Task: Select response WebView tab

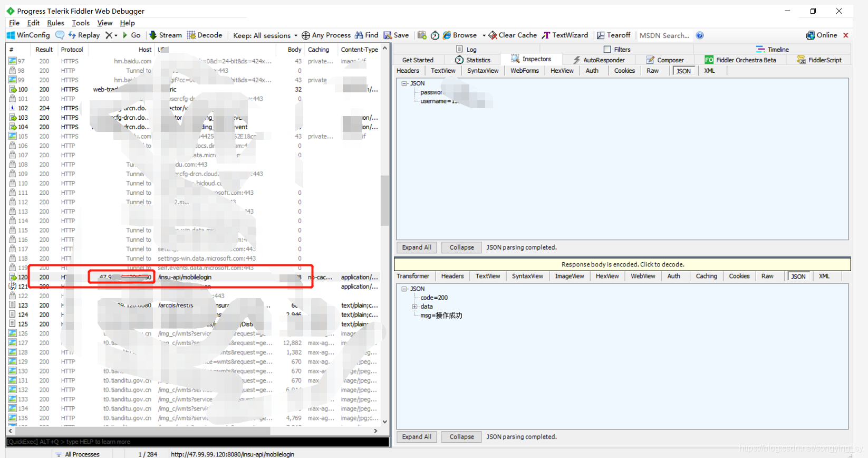Action: pyautogui.click(x=643, y=276)
